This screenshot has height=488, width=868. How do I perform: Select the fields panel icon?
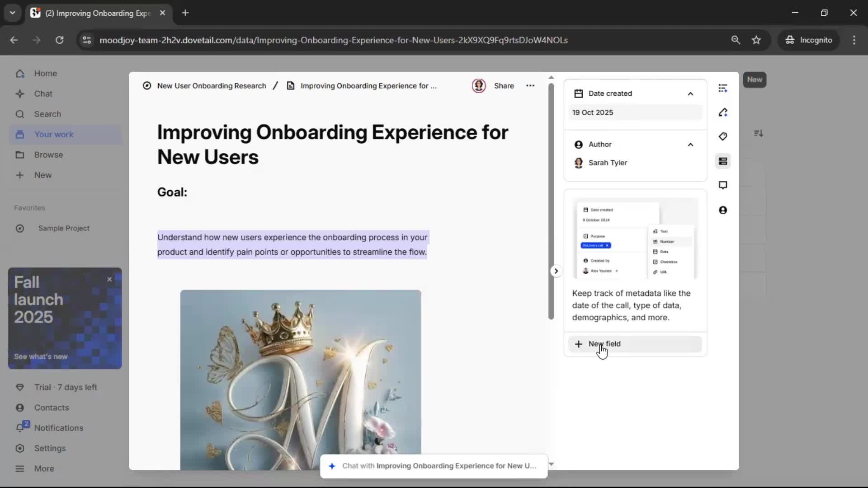[x=722, y=161]
